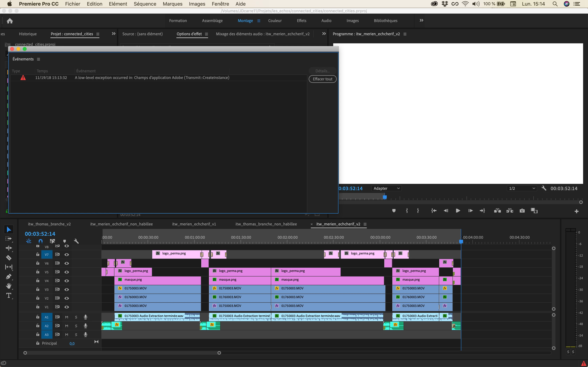Select the Pen tool in toolbar
588x367 pixels.
[x=9, y=276]
